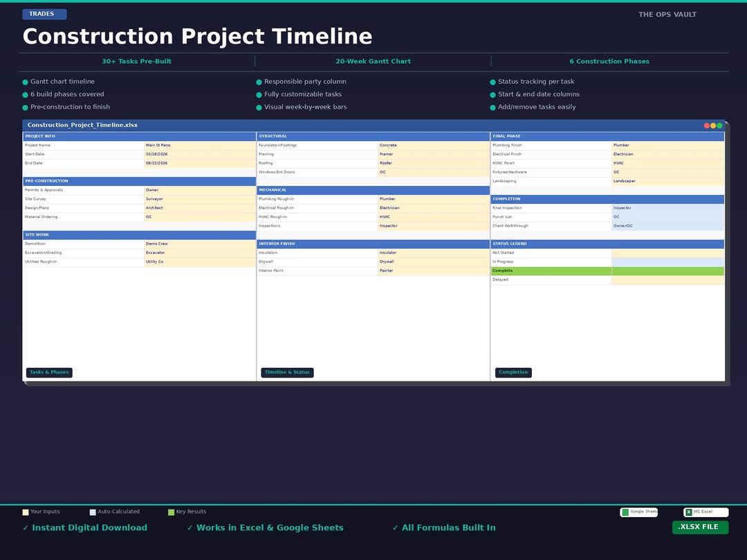
Task: Click the FINAL PHASE section header
Action: coord(607,136)
